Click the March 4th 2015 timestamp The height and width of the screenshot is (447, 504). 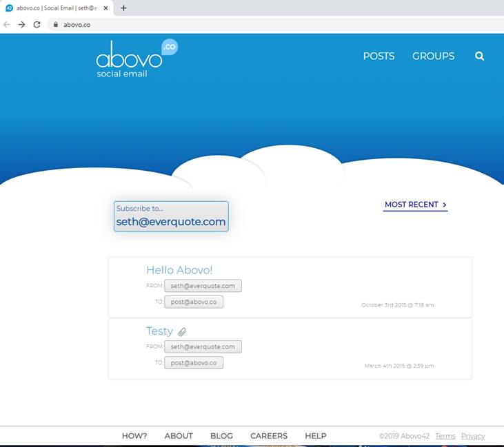(399, 366)
